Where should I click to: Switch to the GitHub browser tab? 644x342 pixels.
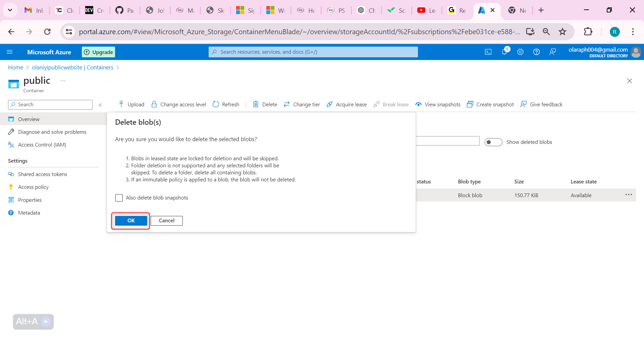[125, 10]
